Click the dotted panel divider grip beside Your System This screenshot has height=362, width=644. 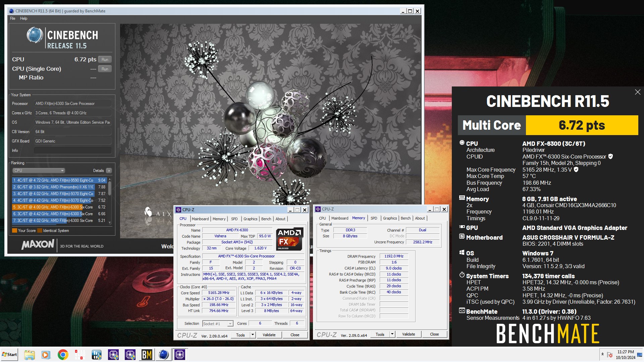click(x=118, y=138)
